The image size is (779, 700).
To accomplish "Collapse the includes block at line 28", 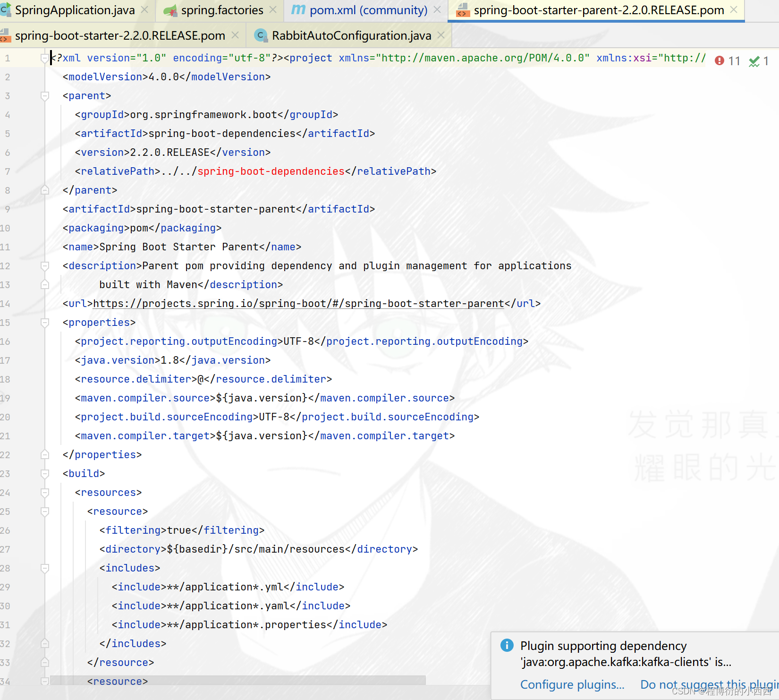I will coord(45,568).
